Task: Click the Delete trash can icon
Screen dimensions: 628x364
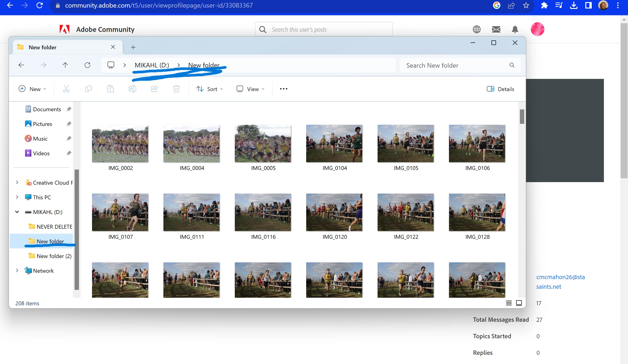Action: click(x=177, y=89)
